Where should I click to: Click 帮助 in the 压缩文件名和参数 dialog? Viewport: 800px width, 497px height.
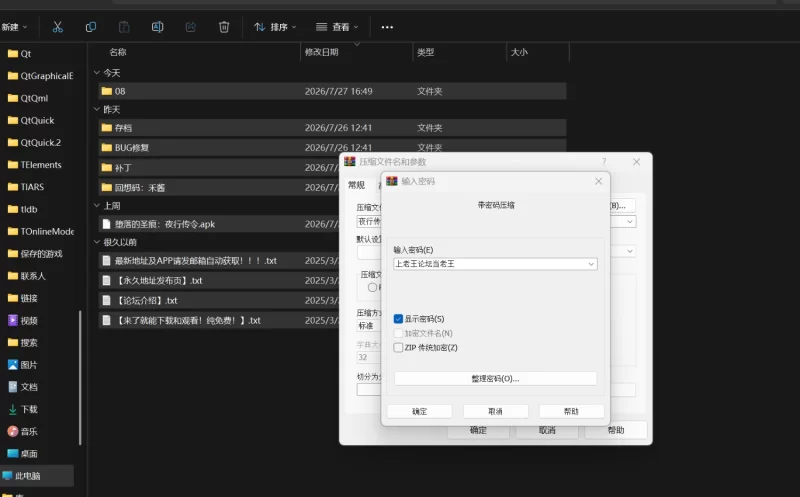click(616, 430)
